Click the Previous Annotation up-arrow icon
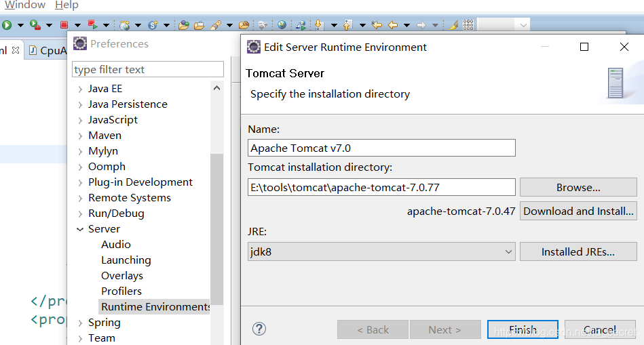This screenshot has height=345, width=644. tap(347, 26)
